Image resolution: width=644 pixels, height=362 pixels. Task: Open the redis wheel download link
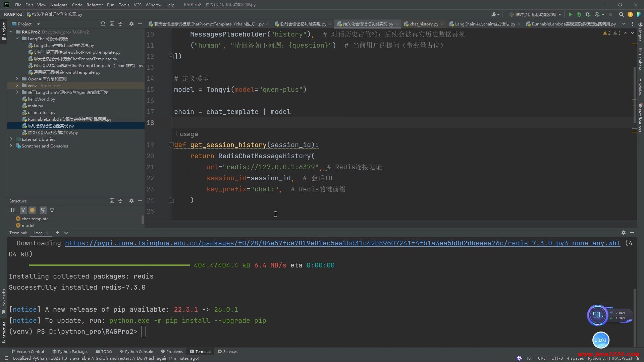coord(342,243)
